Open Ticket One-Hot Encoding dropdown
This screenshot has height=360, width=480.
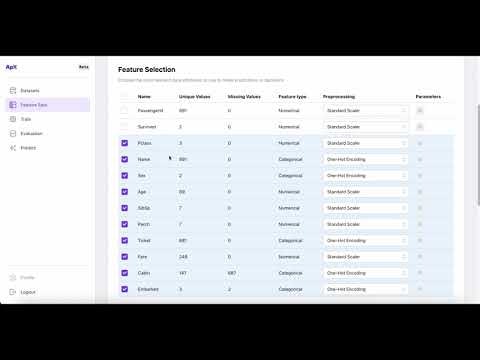[366, 240]
